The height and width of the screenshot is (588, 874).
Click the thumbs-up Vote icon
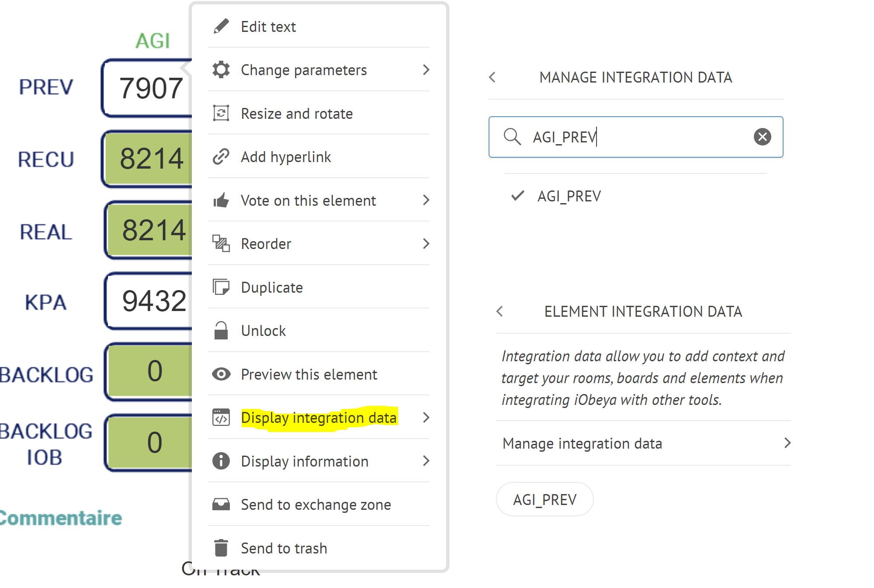point(222,200)
